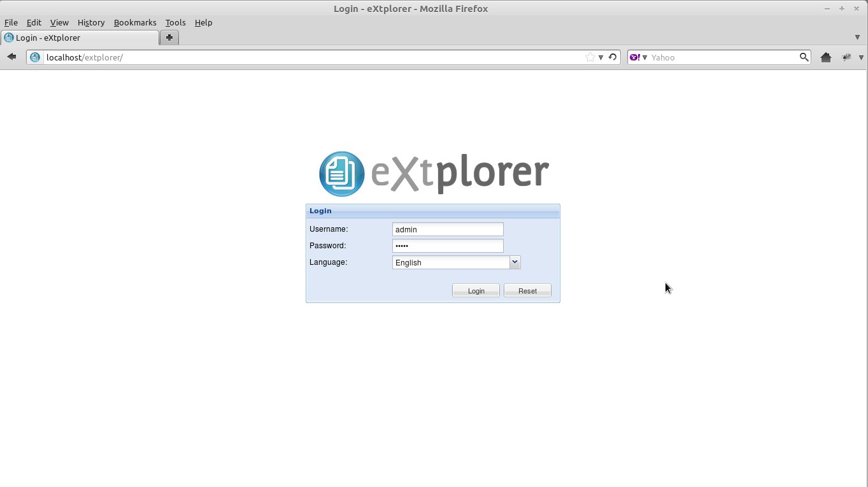Open the Bookmarks menu

tap(135, 22)
